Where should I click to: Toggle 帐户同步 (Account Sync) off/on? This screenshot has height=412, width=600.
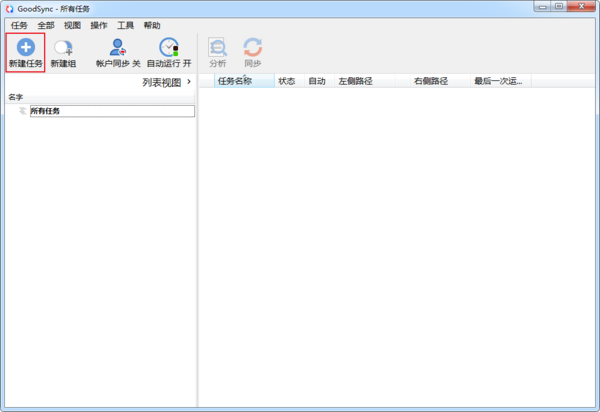(118, 51)
